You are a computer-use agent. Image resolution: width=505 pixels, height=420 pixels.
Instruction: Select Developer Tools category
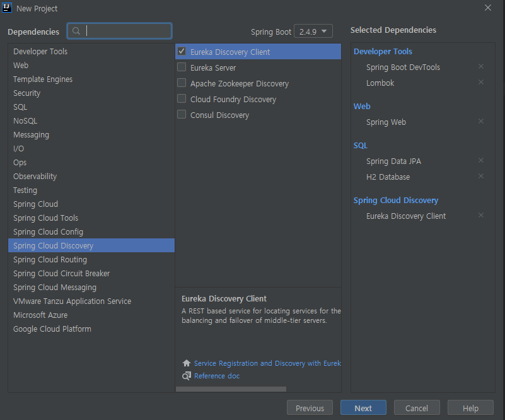click(x=91, y=52)
